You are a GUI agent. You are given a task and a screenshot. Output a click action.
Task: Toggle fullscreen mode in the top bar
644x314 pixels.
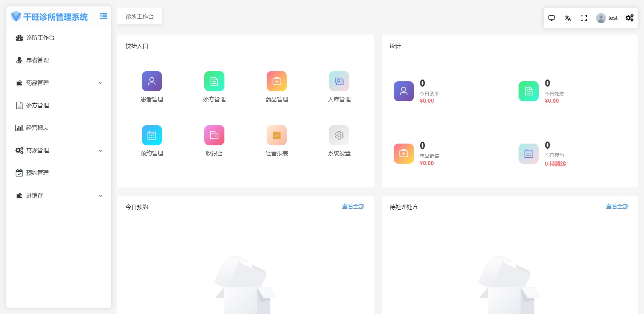(x=584, y=18)
